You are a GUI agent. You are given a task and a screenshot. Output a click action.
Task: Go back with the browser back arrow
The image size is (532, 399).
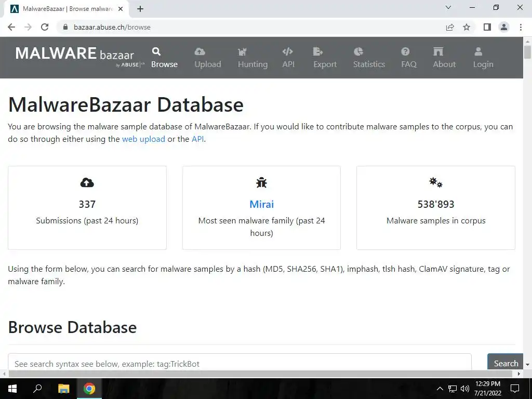(x=11, y=27)
